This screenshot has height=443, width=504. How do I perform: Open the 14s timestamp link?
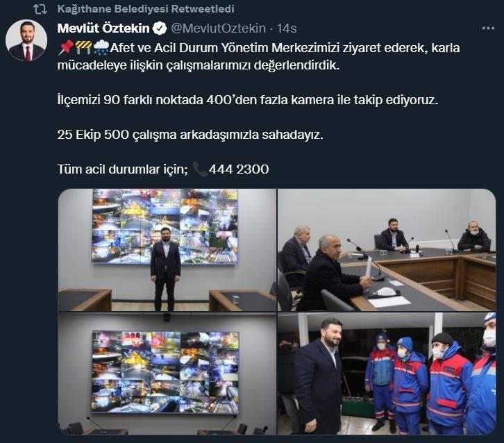(287, 28)
